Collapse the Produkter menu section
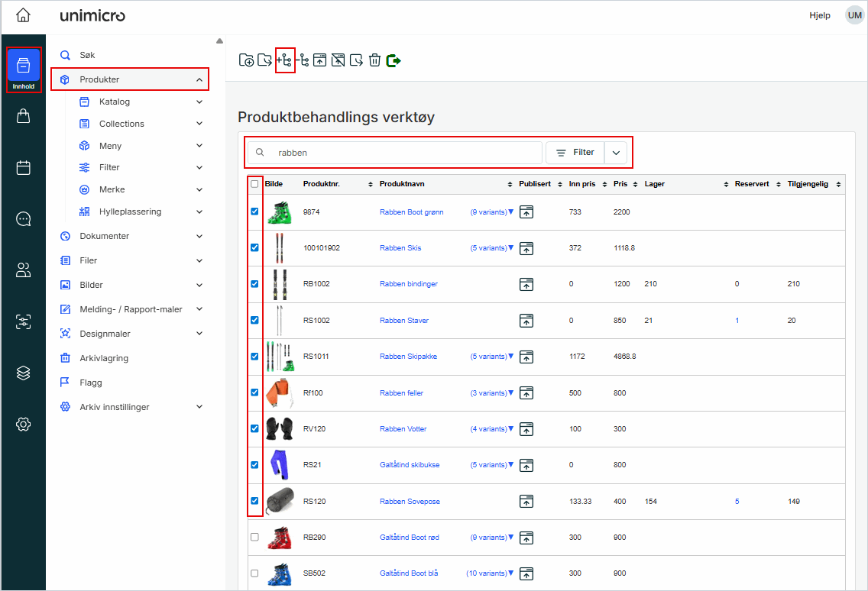Viewport: 868px width, 591px height. coord(199,79)
